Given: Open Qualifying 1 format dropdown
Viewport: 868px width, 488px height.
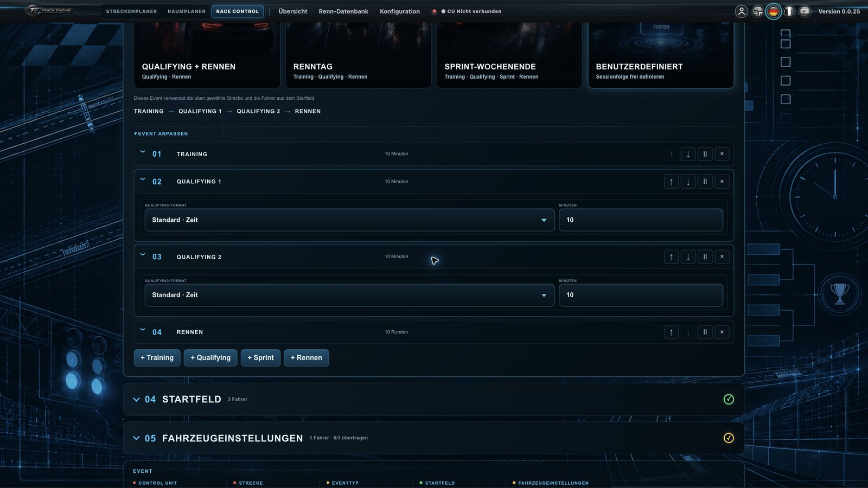Looking at the screenshot, I should [x=349, y=220].
